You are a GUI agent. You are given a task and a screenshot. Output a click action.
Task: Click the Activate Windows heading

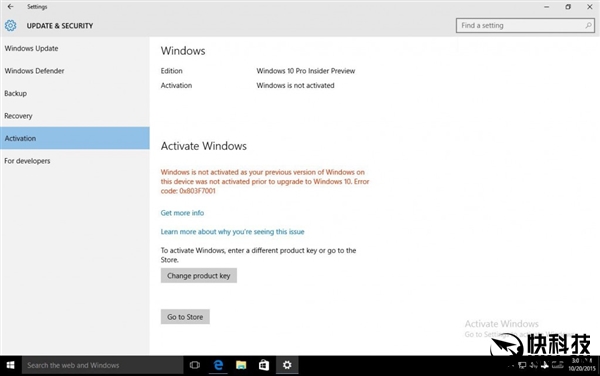[x=204, y=146]
